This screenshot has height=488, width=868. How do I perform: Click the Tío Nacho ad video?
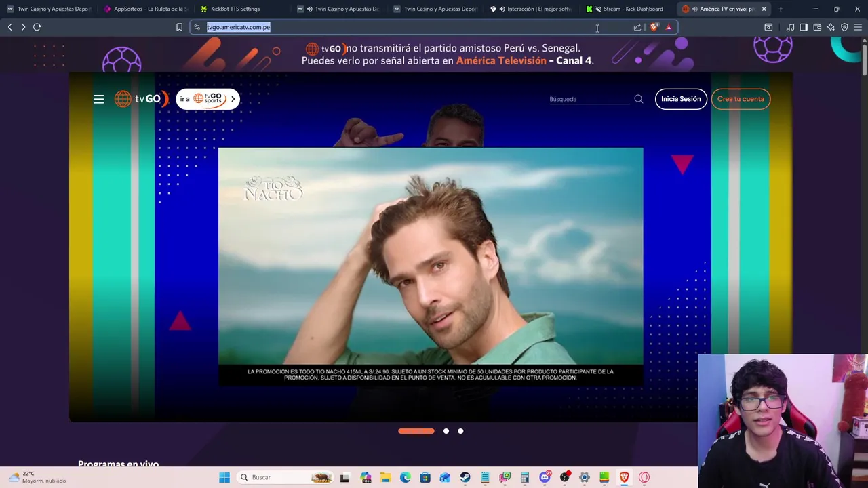(x=431, y=266)
